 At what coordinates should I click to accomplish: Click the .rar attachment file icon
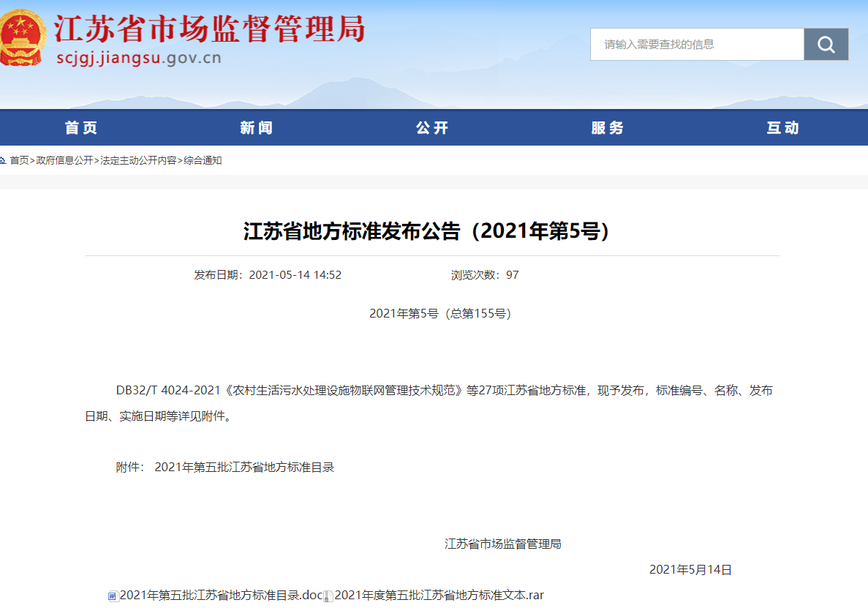tap(328, 596)
